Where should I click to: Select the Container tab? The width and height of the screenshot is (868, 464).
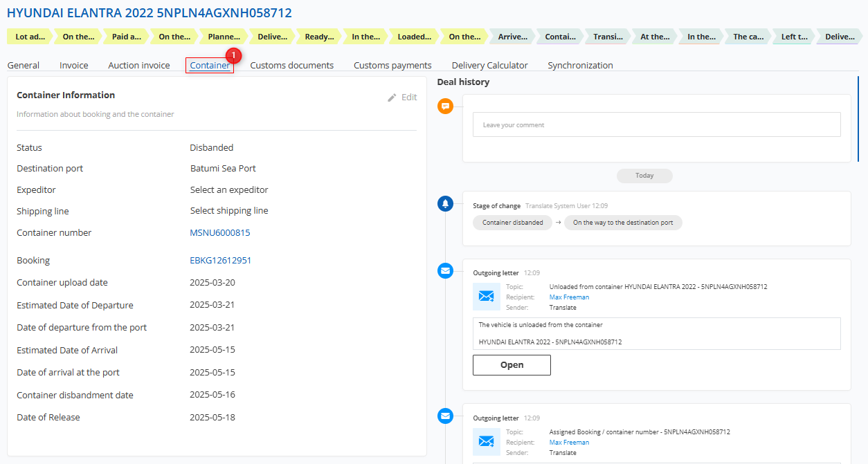pyautogui.click(x=210, y=65)
